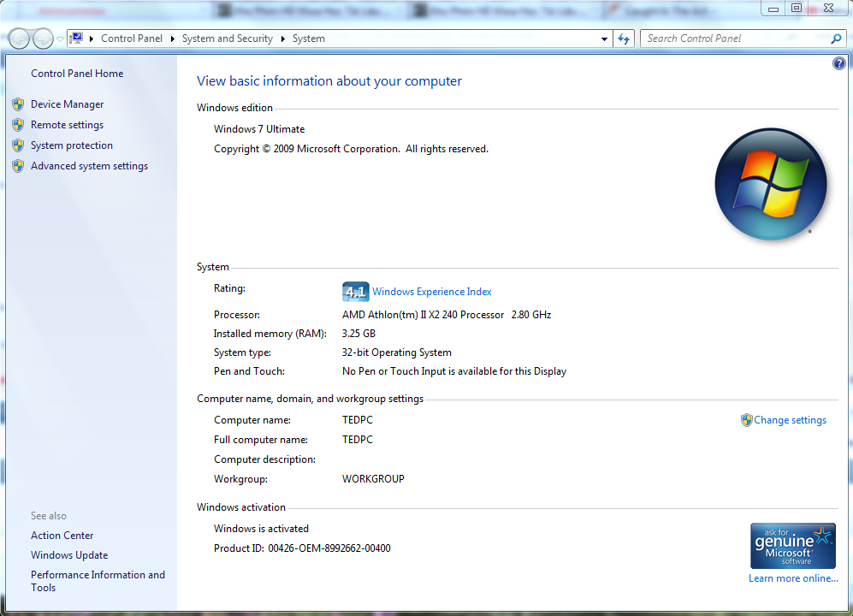The width and height of the screenshot is (853, 616).
Task: Go back with the Back arrow button
Action: coord(19,38)
